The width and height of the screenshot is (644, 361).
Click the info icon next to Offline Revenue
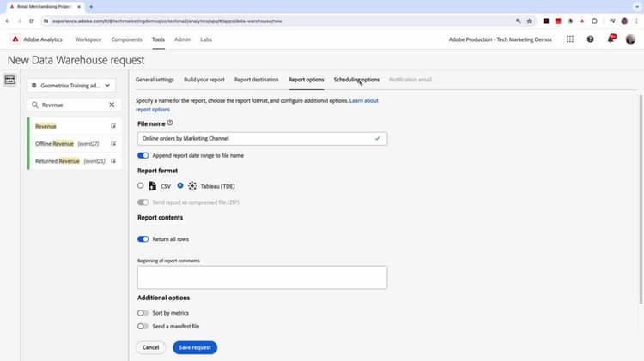coord(113,143)
